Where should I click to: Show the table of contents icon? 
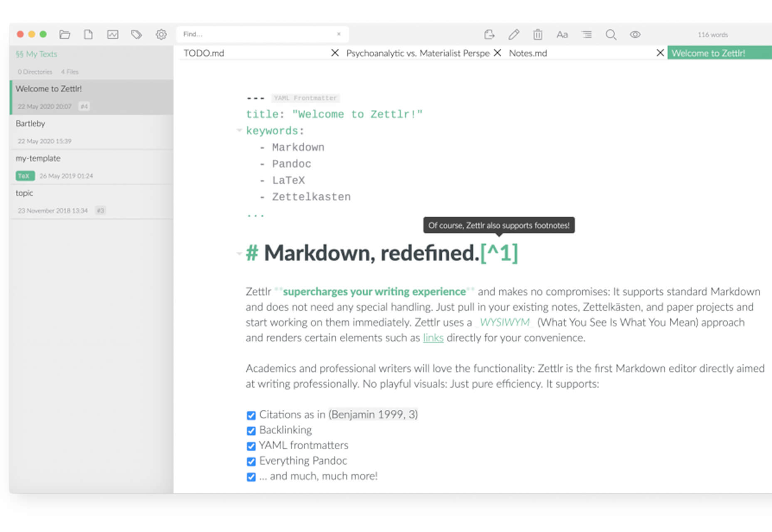click(586, 35)
